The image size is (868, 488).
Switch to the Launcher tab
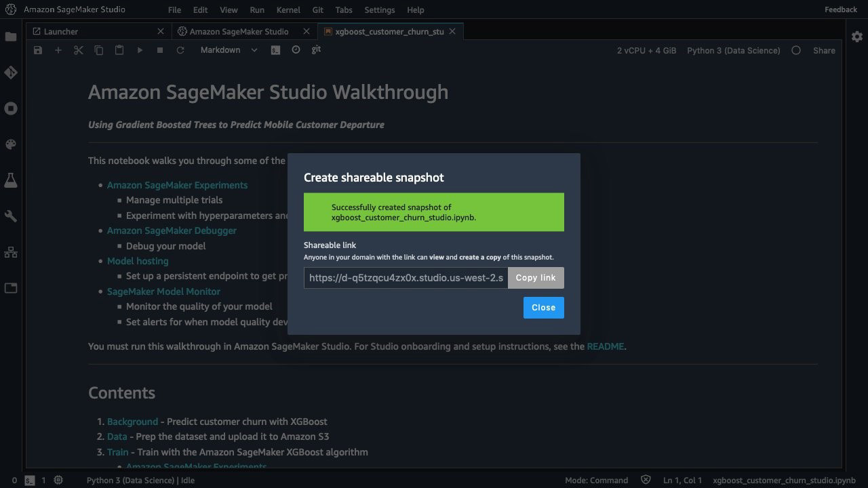coord(61,31)
